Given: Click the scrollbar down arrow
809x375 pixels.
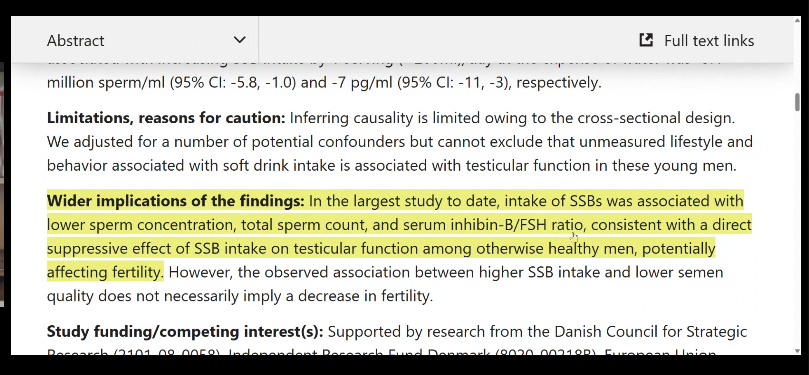Looking at the screenshot, I should coord(797,351).
